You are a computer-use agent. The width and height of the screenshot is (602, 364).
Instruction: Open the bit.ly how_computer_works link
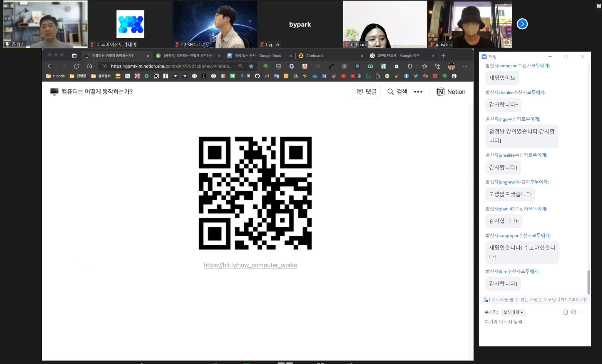pos(250,265)
